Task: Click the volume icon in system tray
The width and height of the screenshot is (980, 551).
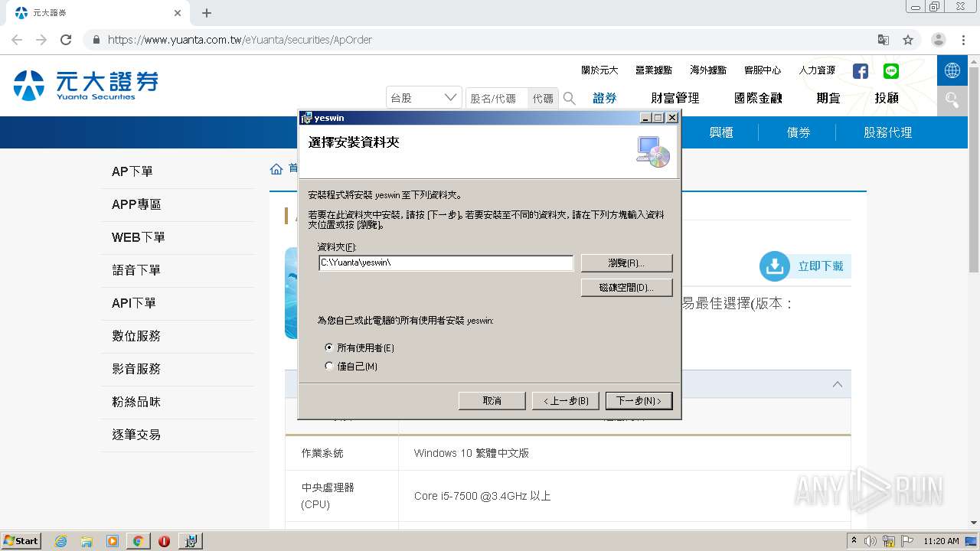Action: tap(871, 541)
